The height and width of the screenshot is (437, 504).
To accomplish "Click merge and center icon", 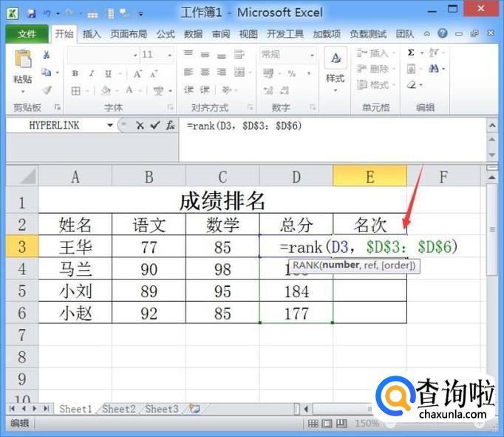I will (239, 72).
